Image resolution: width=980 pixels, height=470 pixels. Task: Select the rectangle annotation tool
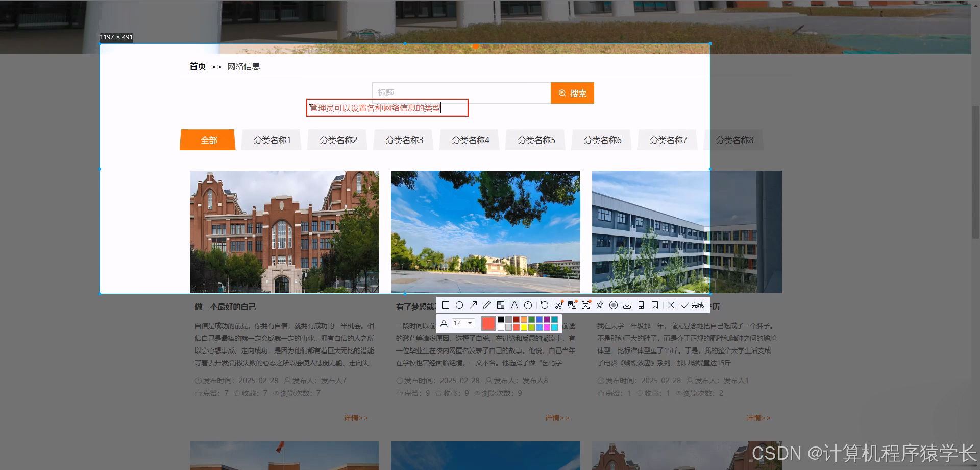click(446, 305)
